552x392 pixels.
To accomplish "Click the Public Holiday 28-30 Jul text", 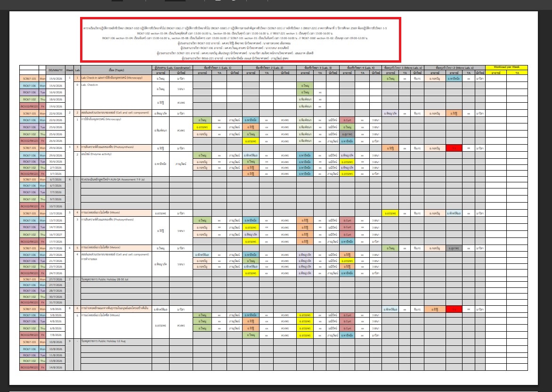I will (x=105, y=279).
